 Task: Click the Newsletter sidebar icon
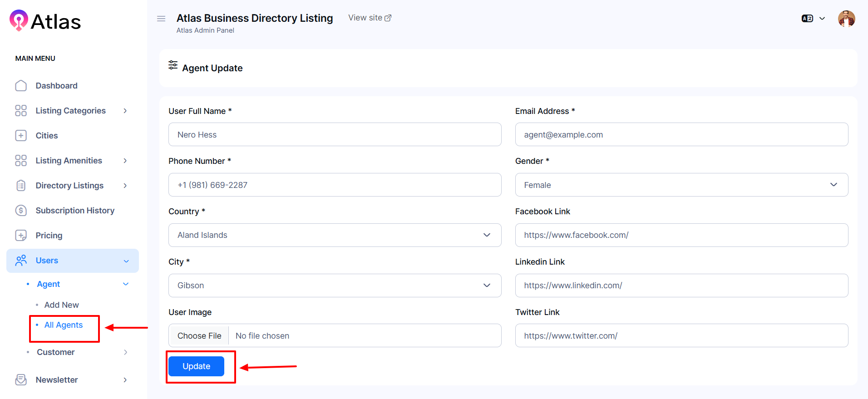click(21, 380)
